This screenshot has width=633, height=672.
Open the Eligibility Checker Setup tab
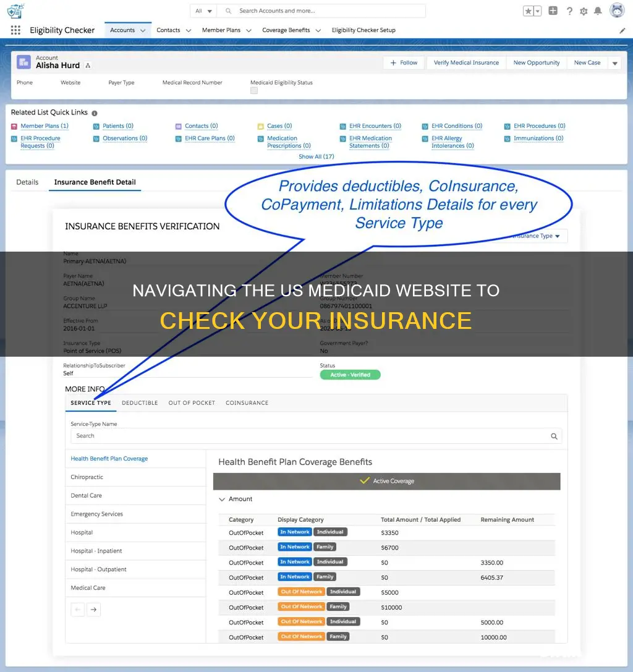[363, 30]
